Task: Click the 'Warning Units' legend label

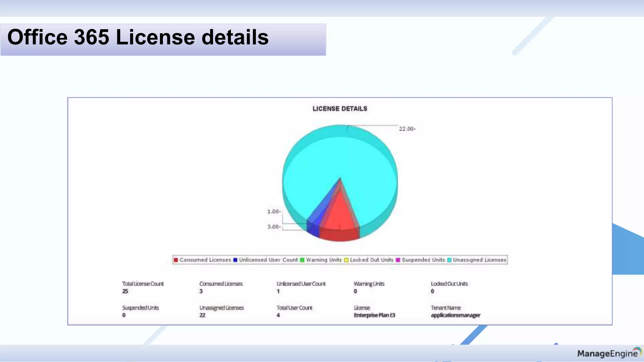Action: click(x=324, y=260)
